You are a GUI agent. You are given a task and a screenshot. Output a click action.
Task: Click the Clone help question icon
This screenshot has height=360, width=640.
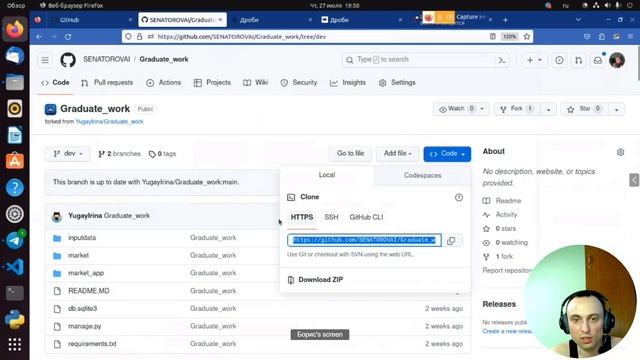pyautogui.click(x=459, y=197)
